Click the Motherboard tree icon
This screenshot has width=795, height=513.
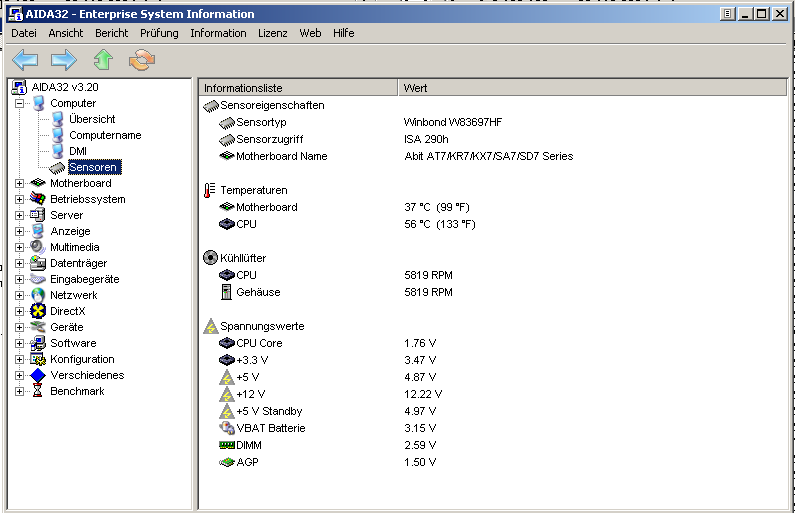(x=38, y=183)
